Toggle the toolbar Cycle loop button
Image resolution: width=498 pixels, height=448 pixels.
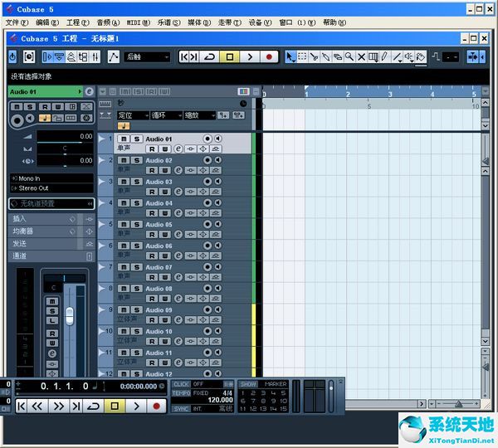pyautogui.click(x=209, y=57)
